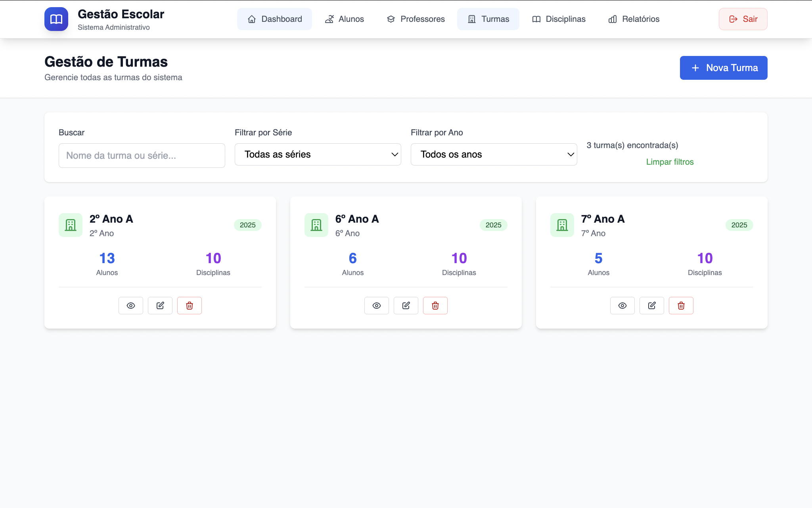Click the edit icon on 2º Ano A card
Image resolution: width=812 pixels, height=508 pixels.
(x=160, y=306)
